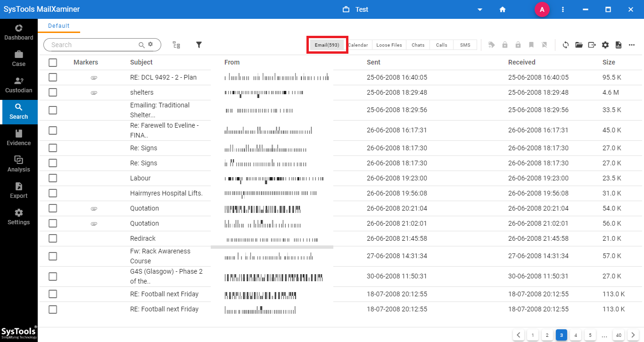The height and width of the screenshot is (342, 644).
Task: Go to previous page arrow
Action: 519,335
